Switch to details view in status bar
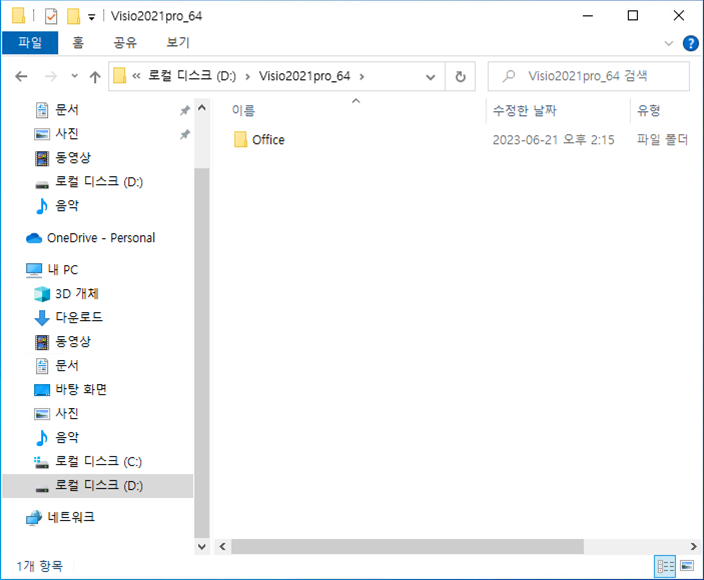The width and height of the screenshot is (704, 580). [665, 566]
